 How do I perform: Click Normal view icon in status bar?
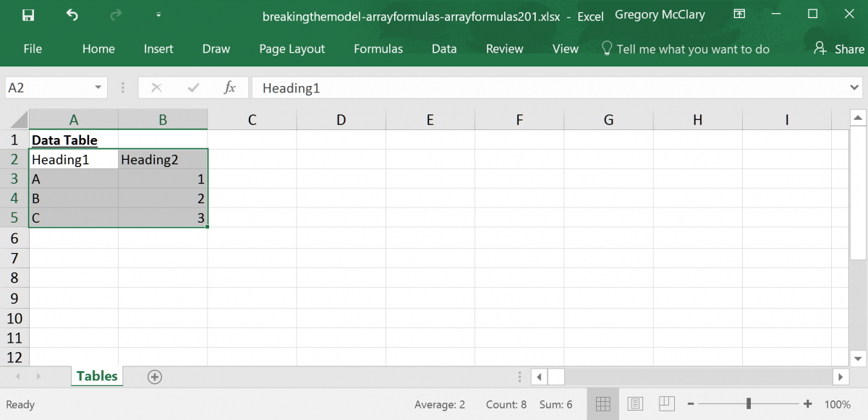603,403
